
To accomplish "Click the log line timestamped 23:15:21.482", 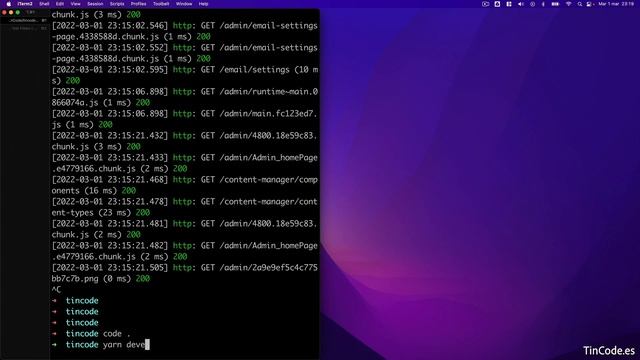I will click(184, 246).
